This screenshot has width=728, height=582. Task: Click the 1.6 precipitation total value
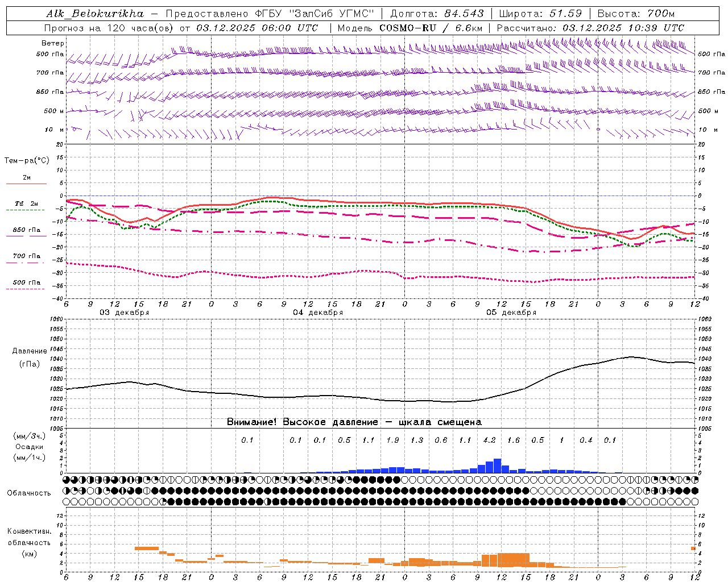point(514,440)
